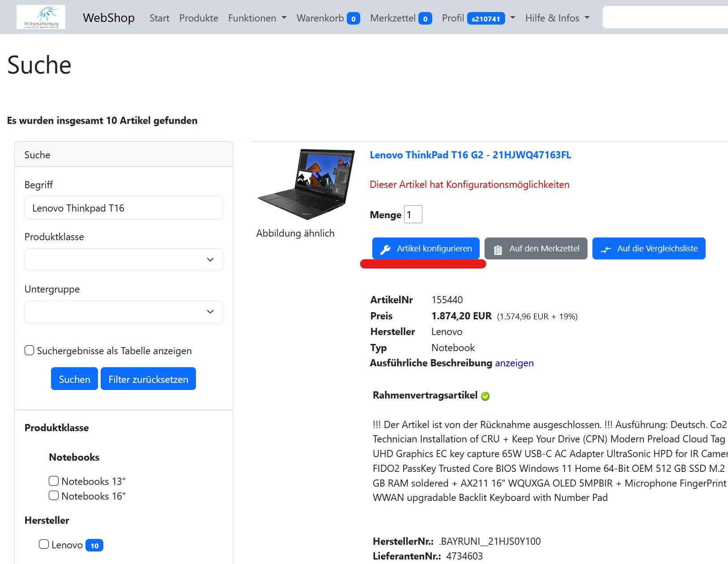The width and height of the screenshot is (728, 564).
Task: Expand the Hilfe & Infos menu
Action: [558, 18]
